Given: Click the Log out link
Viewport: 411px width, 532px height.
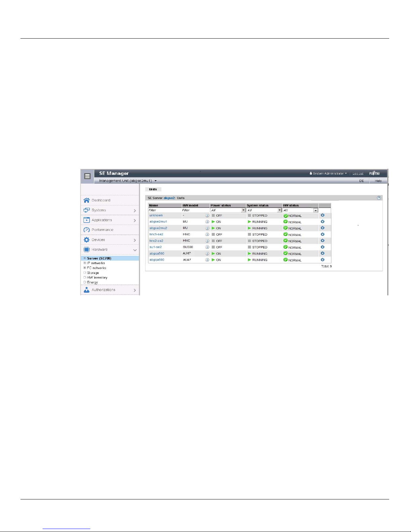Looking at the screenshot, I should pyautogui.click(x=358, y=174).
